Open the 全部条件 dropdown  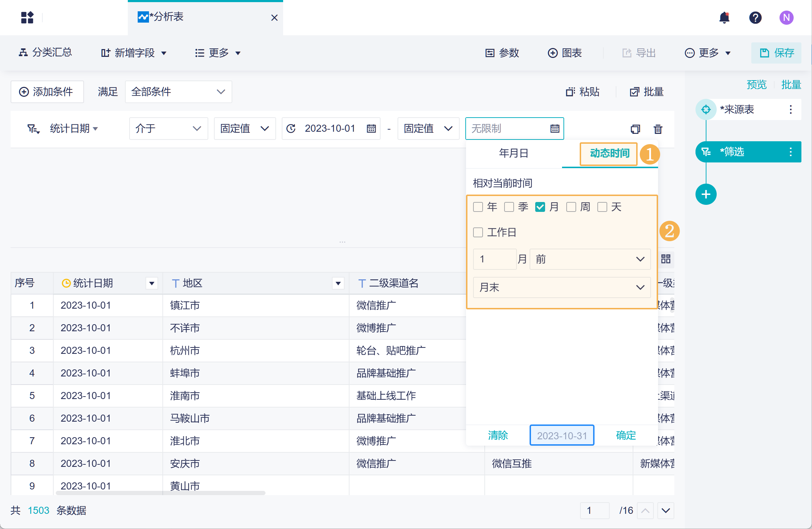click(178, 92)
